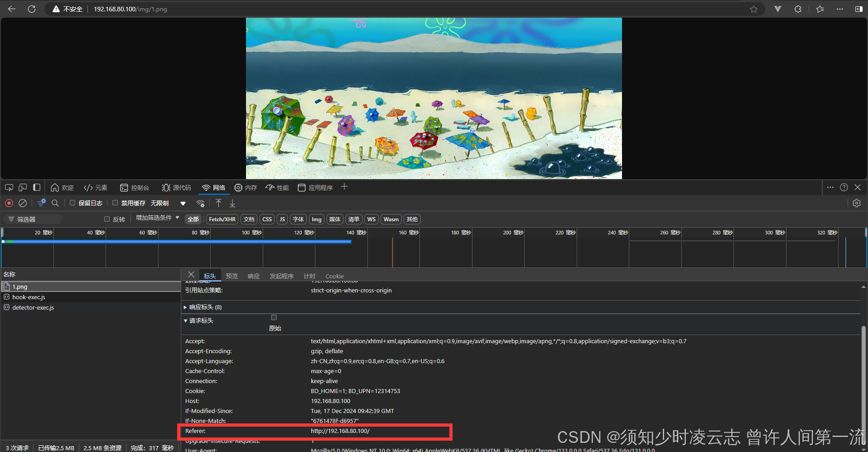Open the 性能 tab

point(277,188)
